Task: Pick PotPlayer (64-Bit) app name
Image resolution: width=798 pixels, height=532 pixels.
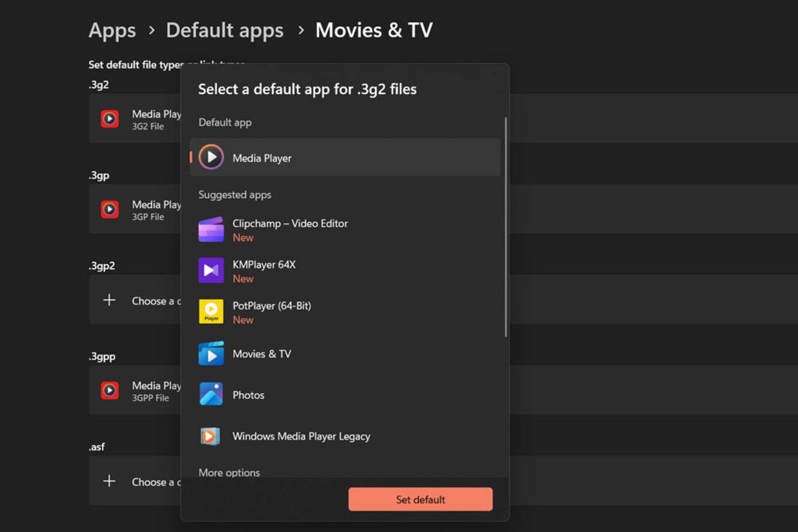Action: tap(272, 306)
